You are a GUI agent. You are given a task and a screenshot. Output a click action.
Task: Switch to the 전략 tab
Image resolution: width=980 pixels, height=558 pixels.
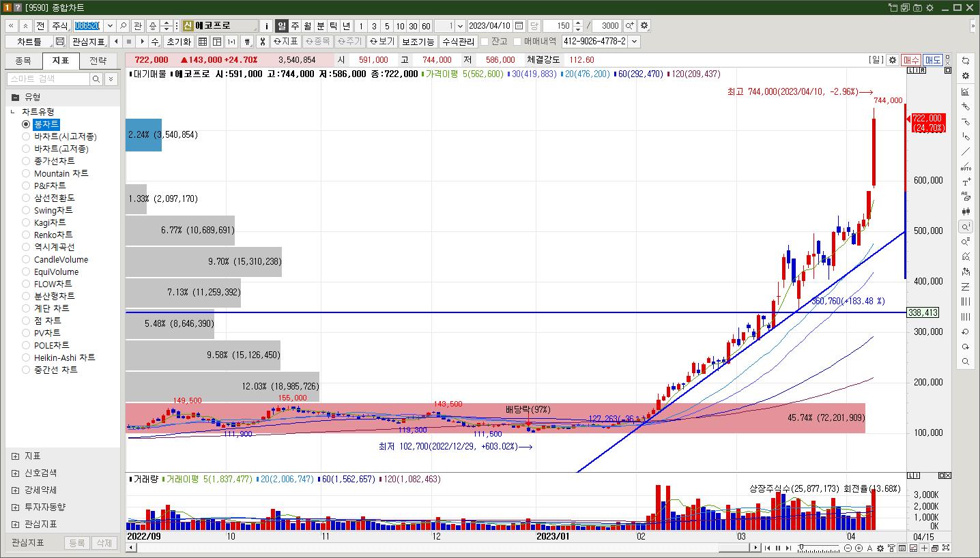[x=98, y=61]
